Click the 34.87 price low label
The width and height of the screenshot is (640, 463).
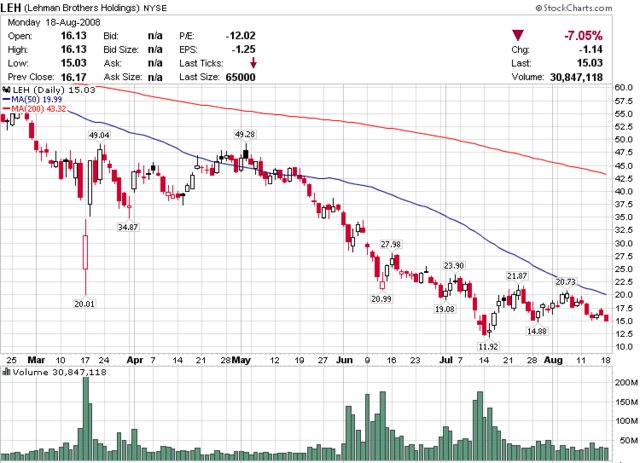point(128,227)
